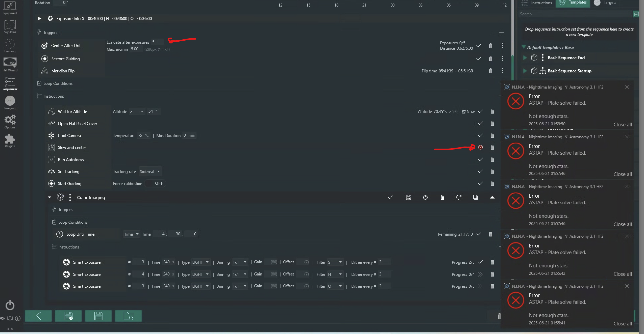Image resolution: width=644 pixels, height=334 pixels.
Task: Open the Sky Atlas sidebar section
Action: pyautogui.click(x=10, y=26)
